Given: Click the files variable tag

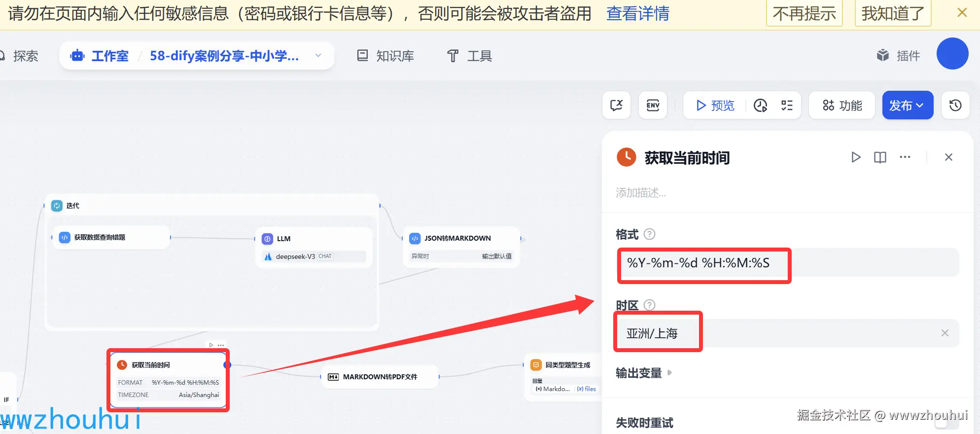Looking at the screenshot, I should [587, 389].
